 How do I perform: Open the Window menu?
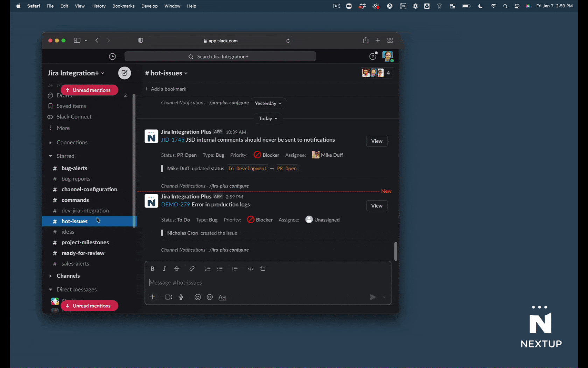[x=172, y=6]
